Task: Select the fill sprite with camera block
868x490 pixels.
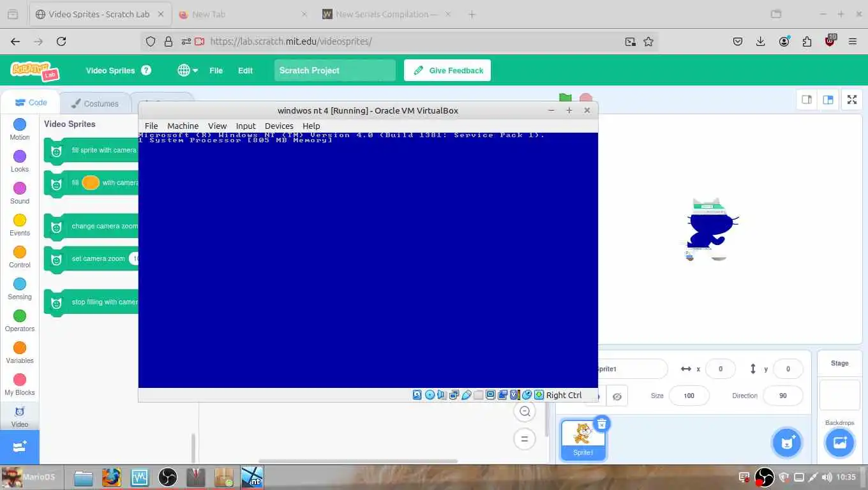Action: (x=91, y=151)
